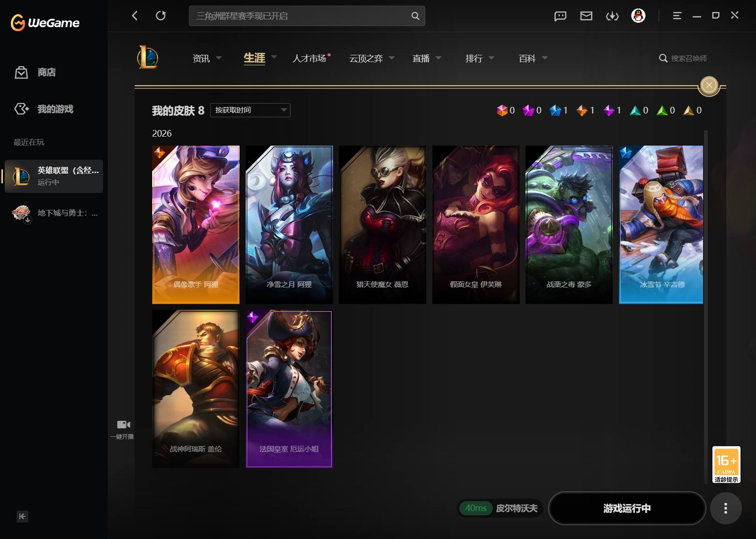Screen dimensions: 756x539
Task: Open the 资讯 tab
Action: (201, 58)
